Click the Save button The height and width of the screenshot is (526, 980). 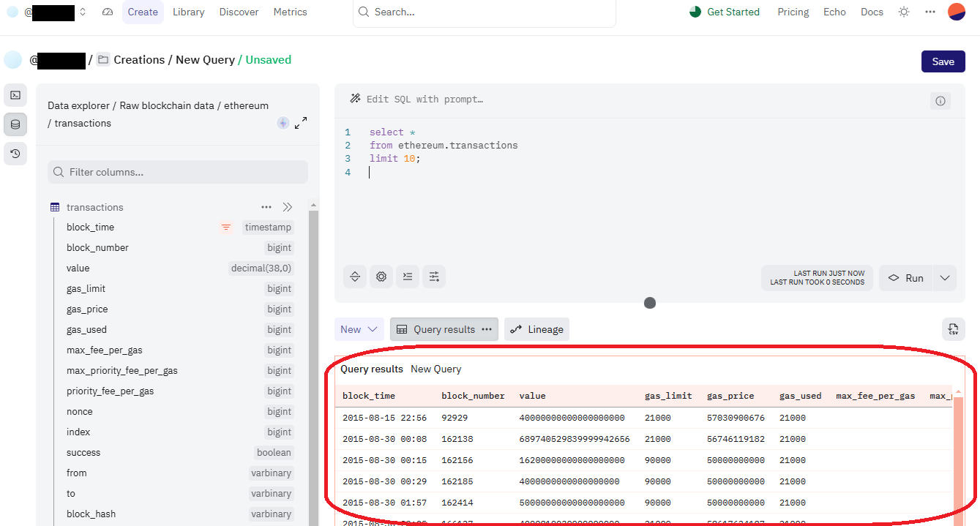pyautogui.click(x=943, y=61)
